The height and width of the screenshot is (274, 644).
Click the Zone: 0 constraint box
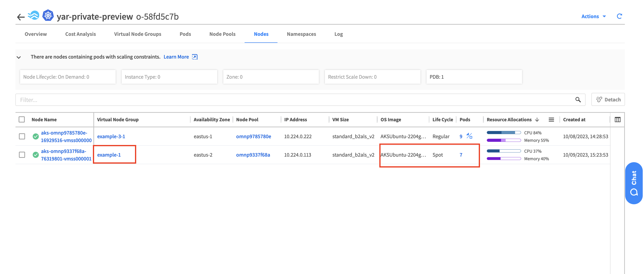[271, 77]
